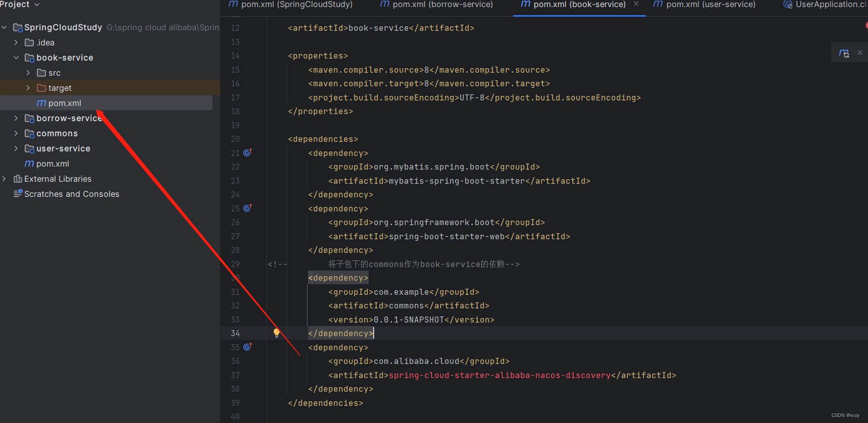Click the book-service artifactId on line 12
Image resolution: width=868 pixels, height=423 pixels.
click(379, 28)
